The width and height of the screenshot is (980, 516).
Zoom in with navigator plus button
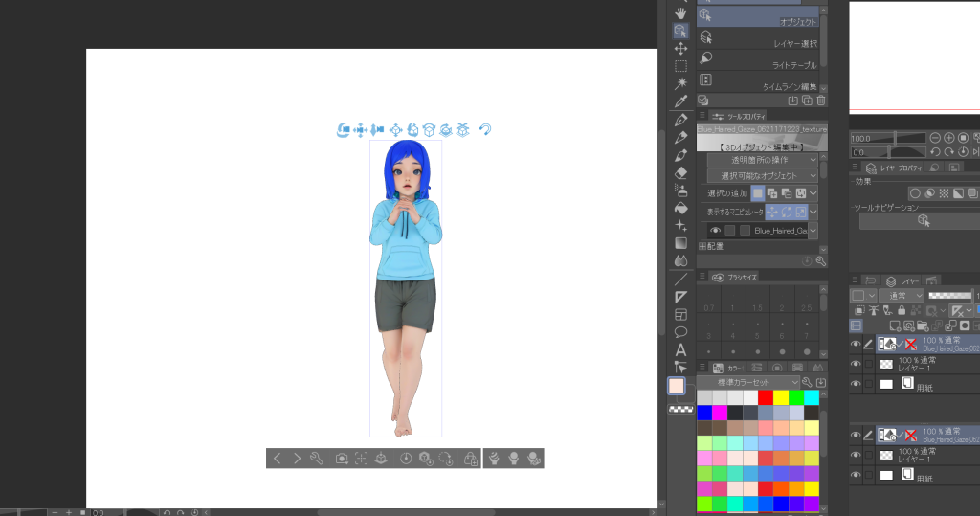[x=948, y=138]
